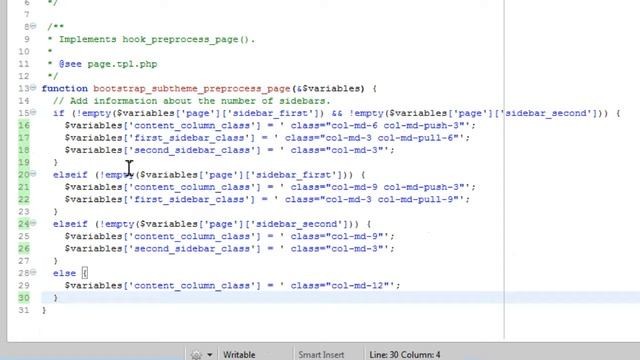Click the 'col-md-9' class value on line 25
640x360 pixels.
(x=354, y=236)
